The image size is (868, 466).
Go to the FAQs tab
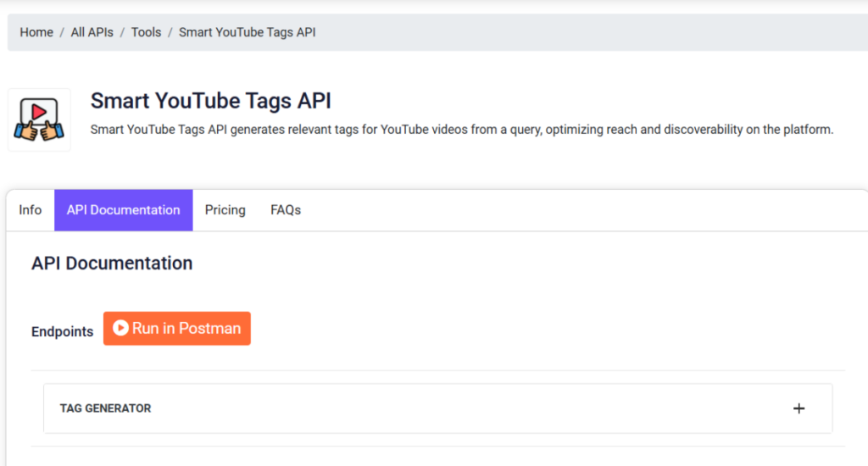pos(286,210)
